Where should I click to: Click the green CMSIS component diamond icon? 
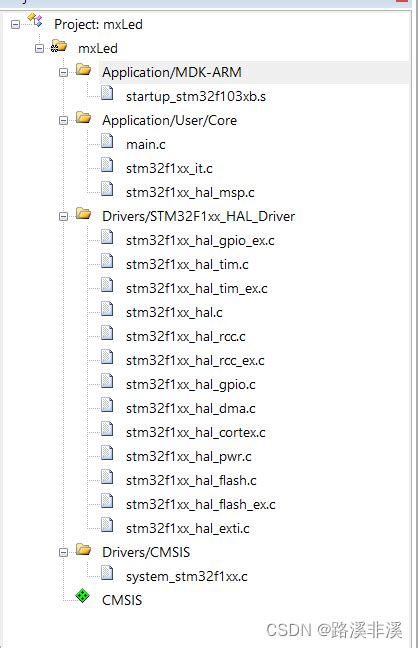(x=83, y=596)
